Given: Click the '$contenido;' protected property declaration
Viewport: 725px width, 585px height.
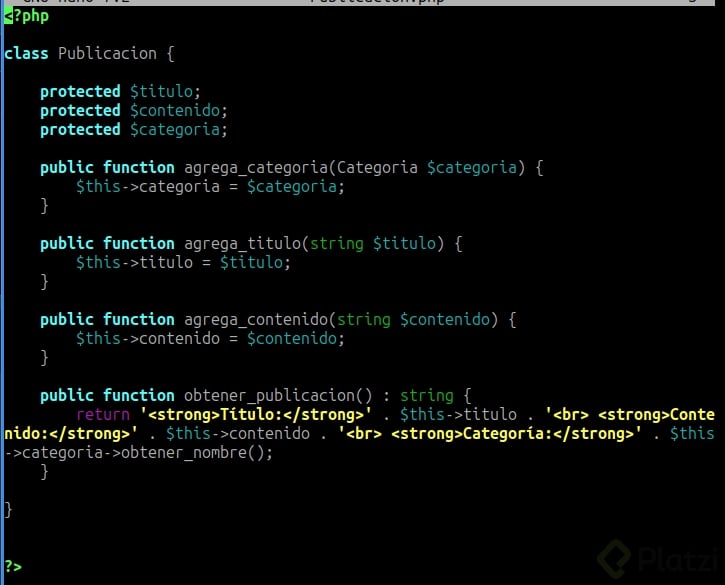Looking at the screenshot, I should click(178, 111).
